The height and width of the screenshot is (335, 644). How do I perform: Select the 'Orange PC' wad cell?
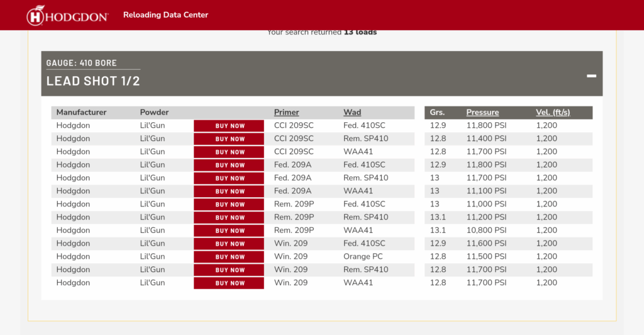[363, 256]
